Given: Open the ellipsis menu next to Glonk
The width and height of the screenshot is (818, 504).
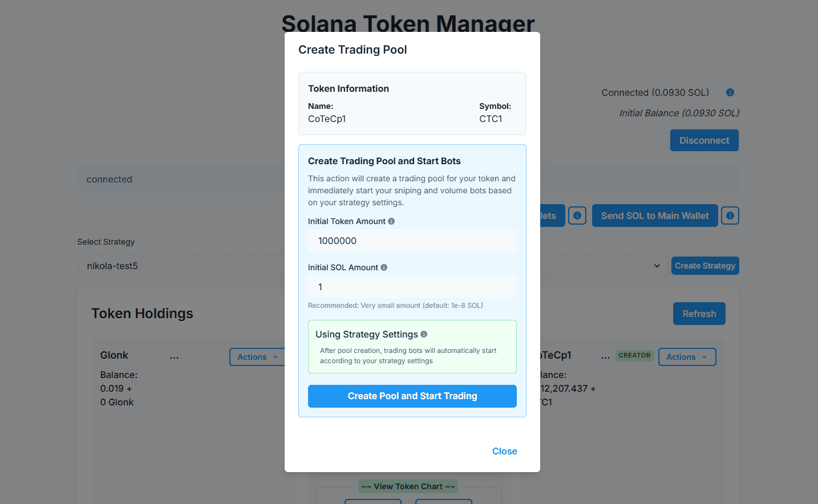Looking at the screenshot, I should [174, 357].
